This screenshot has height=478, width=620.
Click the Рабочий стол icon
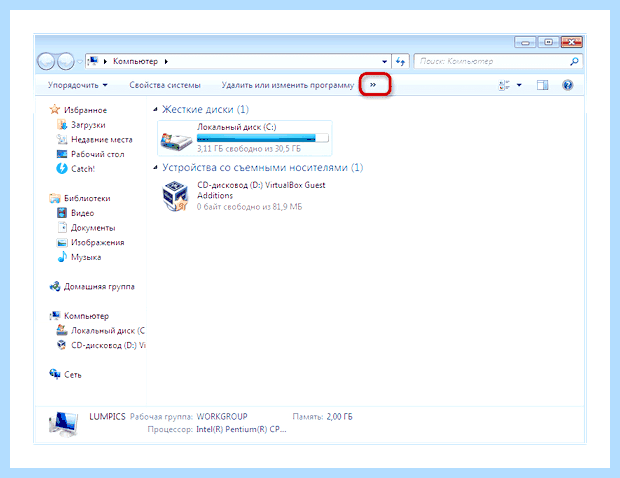62,154
